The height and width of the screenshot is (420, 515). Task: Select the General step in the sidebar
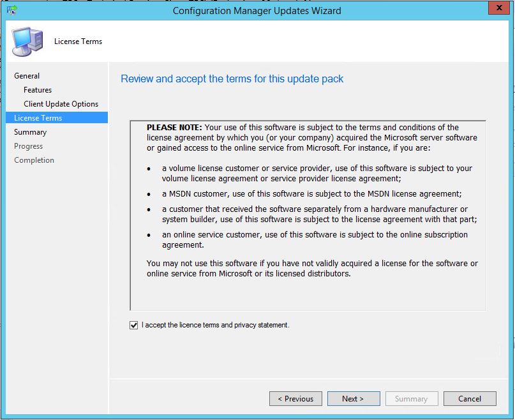coord(27,76)
